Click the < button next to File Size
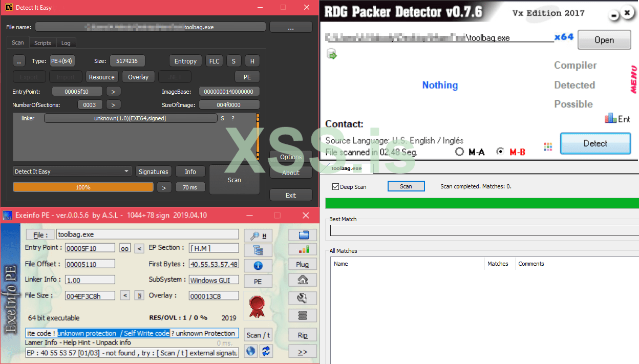This screenshot has width=639, height=364. 125,295
